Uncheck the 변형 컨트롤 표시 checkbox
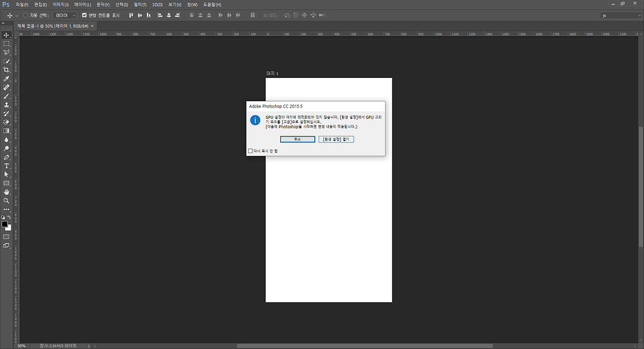The width and height of the screenshot is (644, 349). (84, 15)
